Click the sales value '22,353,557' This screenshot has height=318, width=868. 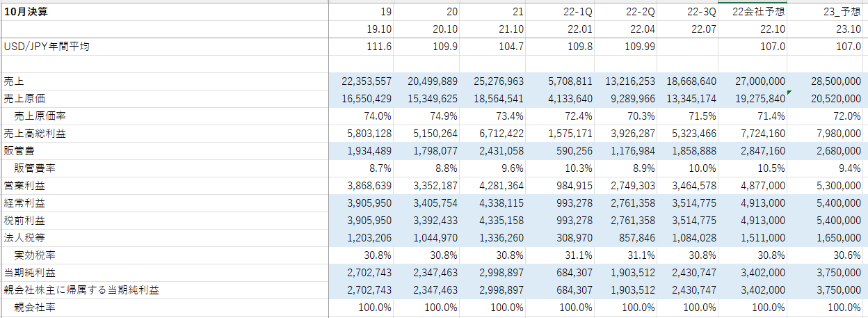point(362,81)
